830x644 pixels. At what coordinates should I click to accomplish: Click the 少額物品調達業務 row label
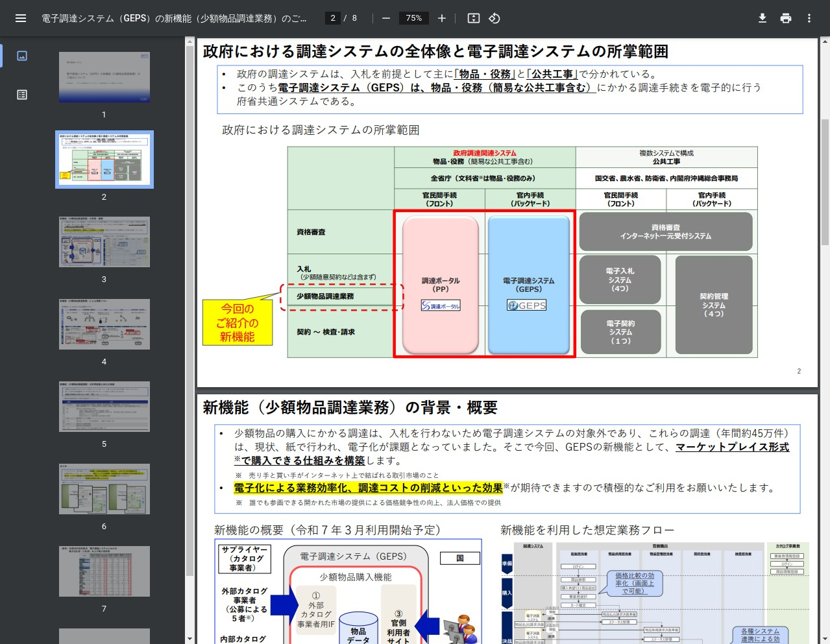click(325, 296)
